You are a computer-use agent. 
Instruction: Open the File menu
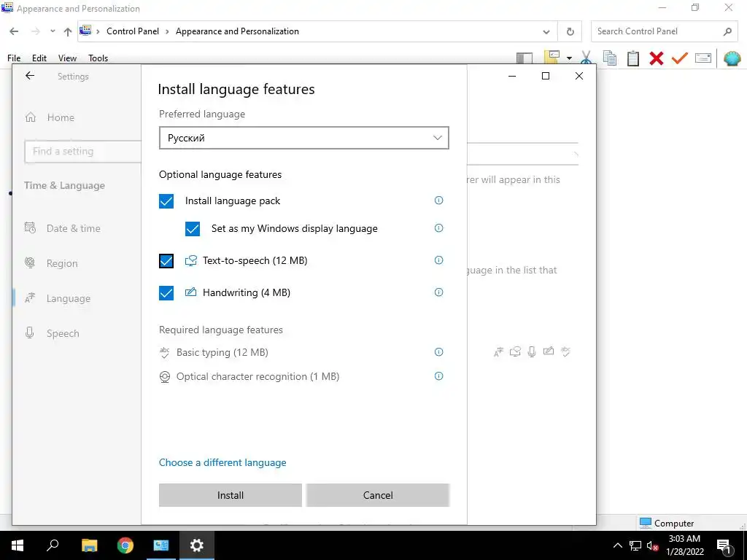coord(14,58)
